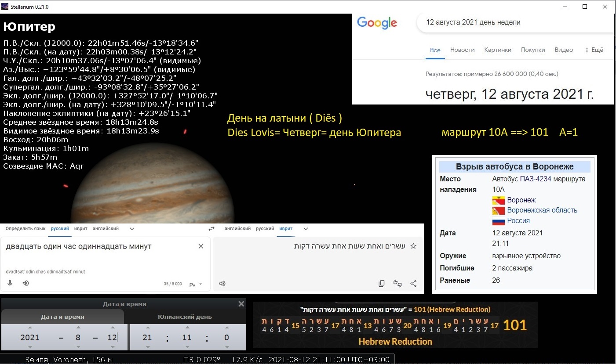Swap the source and target languages
Screen dimensions: 616x364
click(211, 229)
